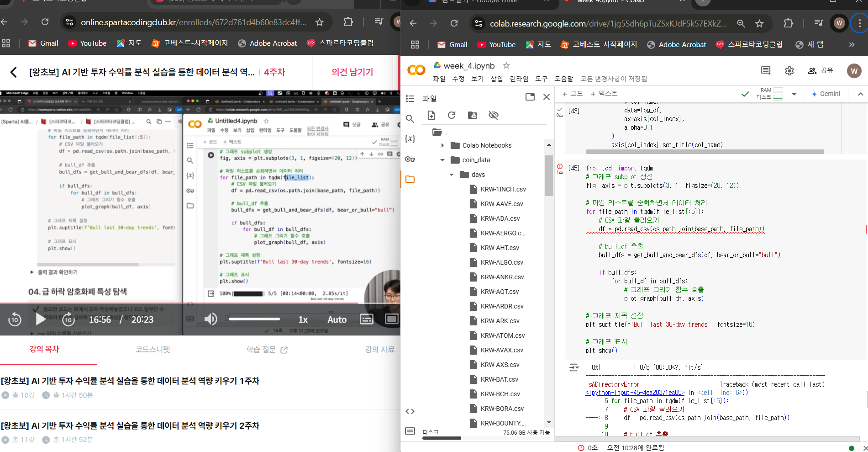Viewport: 868px width, 452px height.
Task: Open Colab terminal icon at sidebar bottom
Action: point(410,431)
